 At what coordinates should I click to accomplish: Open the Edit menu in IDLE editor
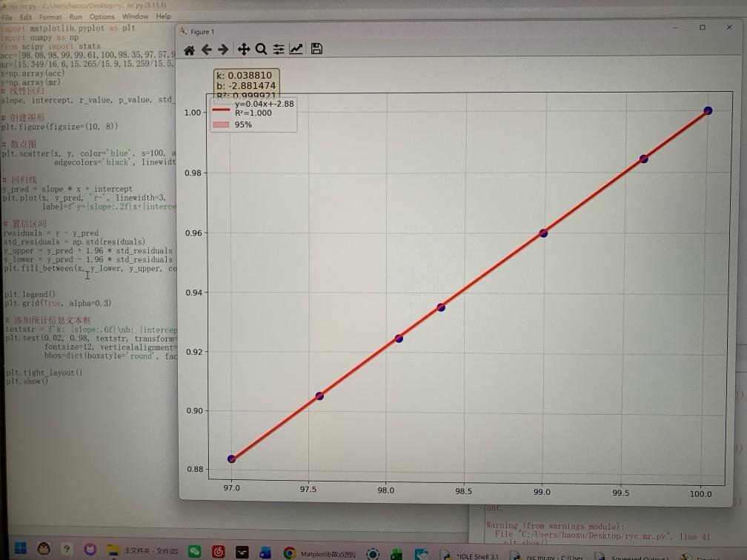click(26, 17)
